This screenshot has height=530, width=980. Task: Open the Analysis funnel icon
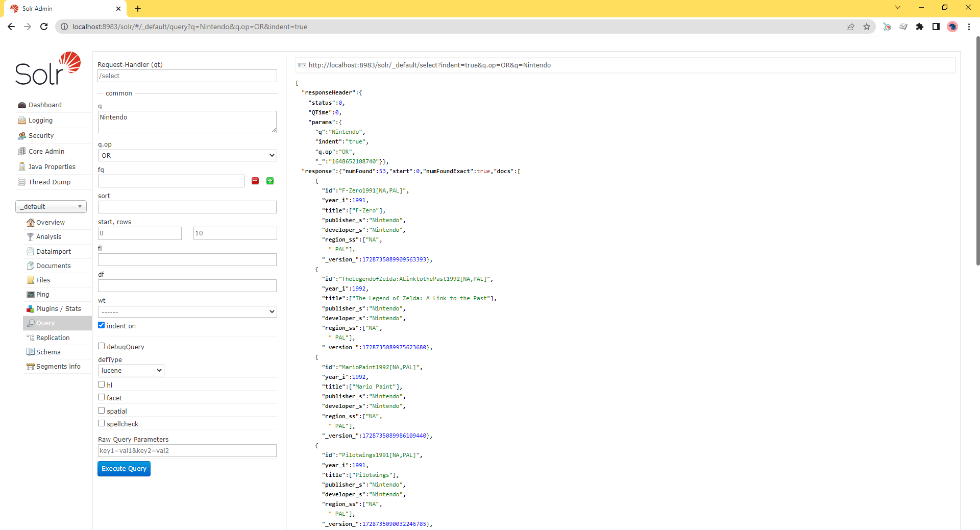[30, 237]
